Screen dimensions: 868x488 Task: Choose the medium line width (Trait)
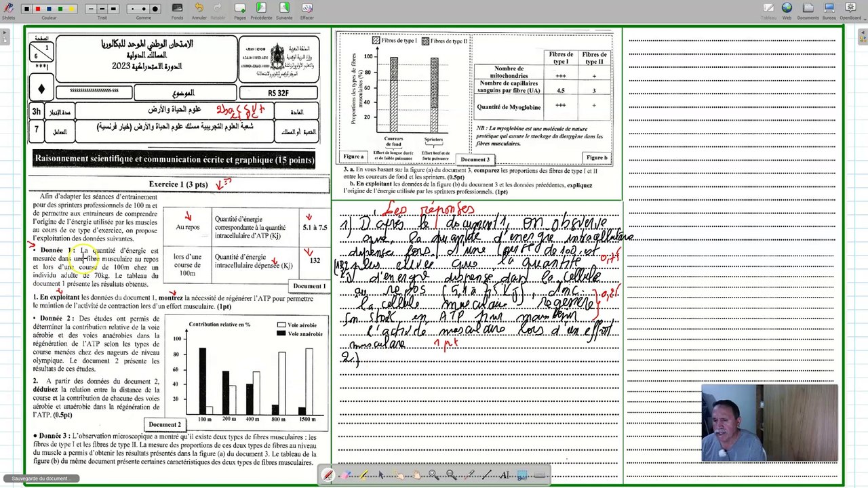102,9
